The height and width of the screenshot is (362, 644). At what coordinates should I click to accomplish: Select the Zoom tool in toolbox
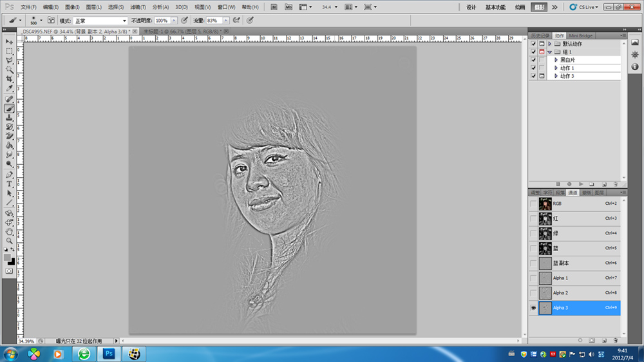click(10, 240)
